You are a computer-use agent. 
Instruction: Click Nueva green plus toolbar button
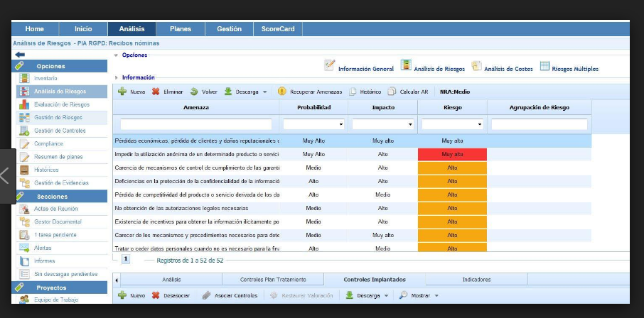[x=132, y=92]
